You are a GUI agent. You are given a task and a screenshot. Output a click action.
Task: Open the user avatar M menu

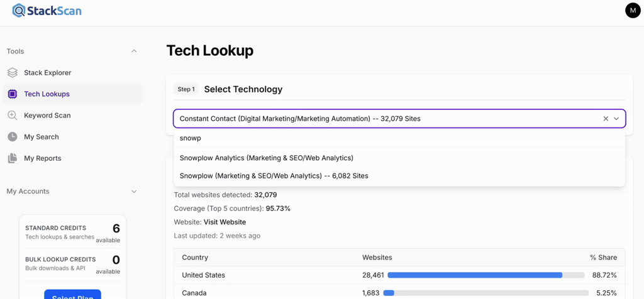click(633, 10)
